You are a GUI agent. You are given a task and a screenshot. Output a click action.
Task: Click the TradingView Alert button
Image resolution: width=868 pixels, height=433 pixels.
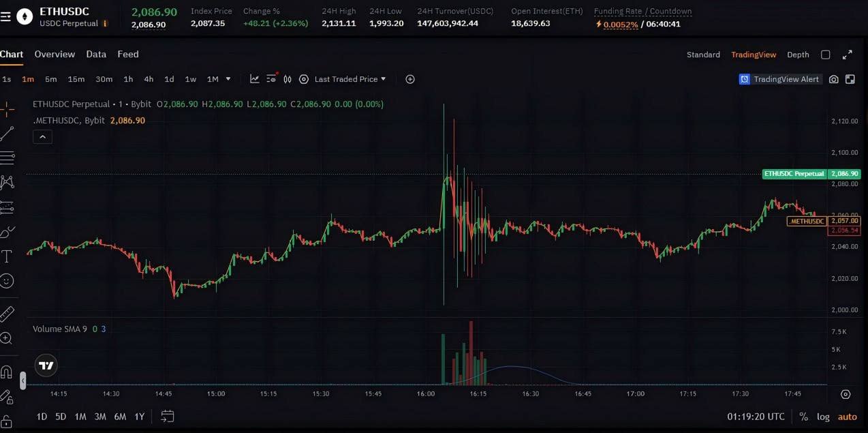click(x=780, y=79)
